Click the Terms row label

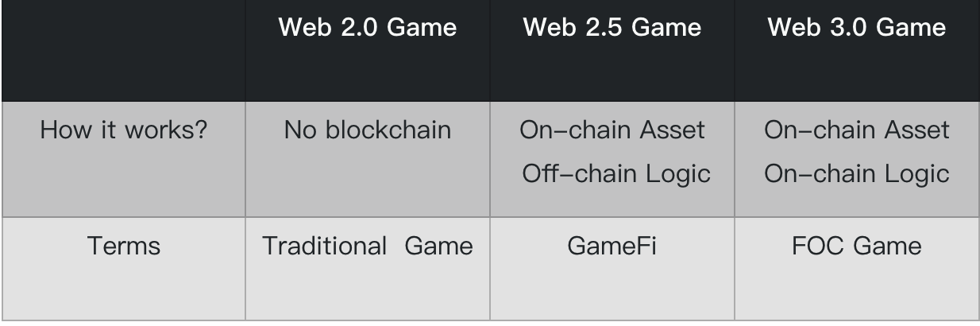click(123, 246)
